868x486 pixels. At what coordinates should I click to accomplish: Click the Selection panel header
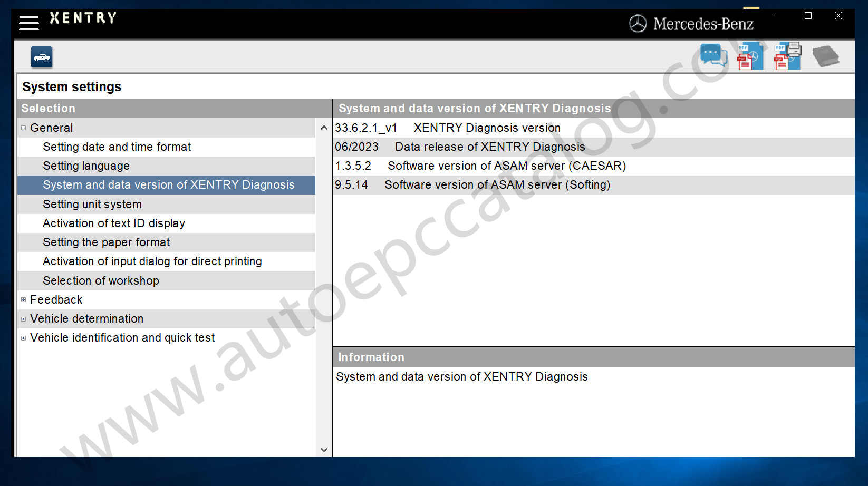coord(174,109)
